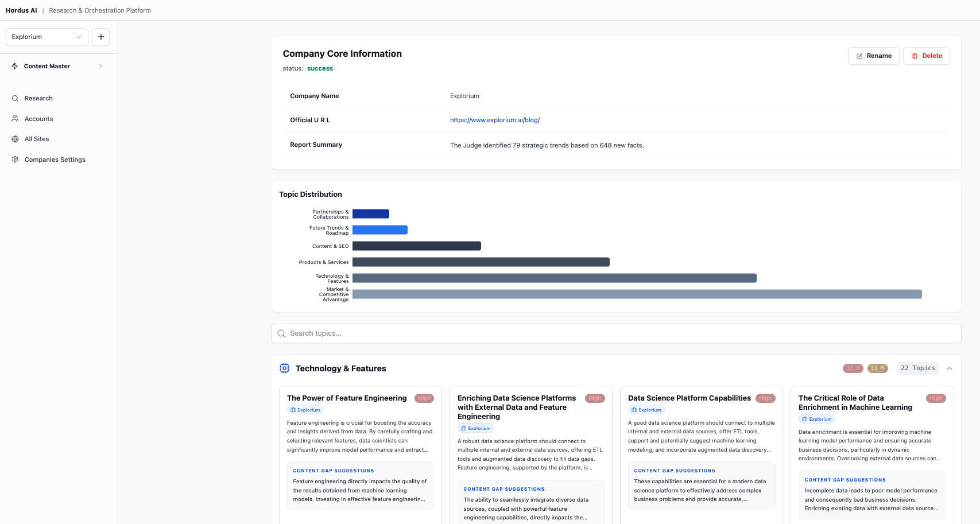Click Content Gap Suggestions in Data Enrichment card

[x=845, y=480]
